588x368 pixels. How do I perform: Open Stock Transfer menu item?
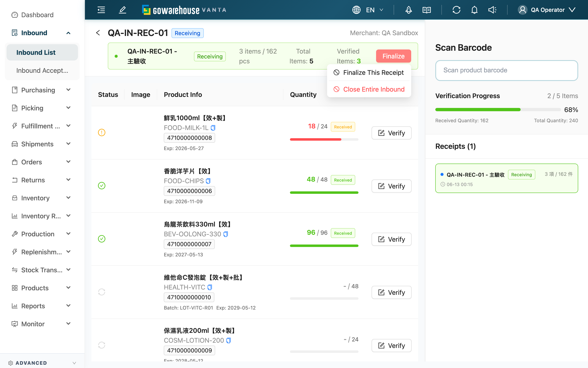click(x=42, y=270)
